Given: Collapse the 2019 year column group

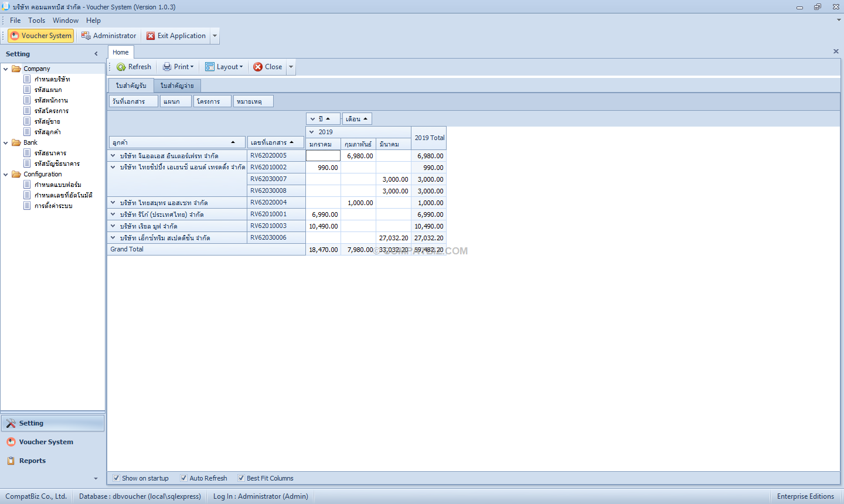Looking at the screenshot, I should tap(312, 132).
